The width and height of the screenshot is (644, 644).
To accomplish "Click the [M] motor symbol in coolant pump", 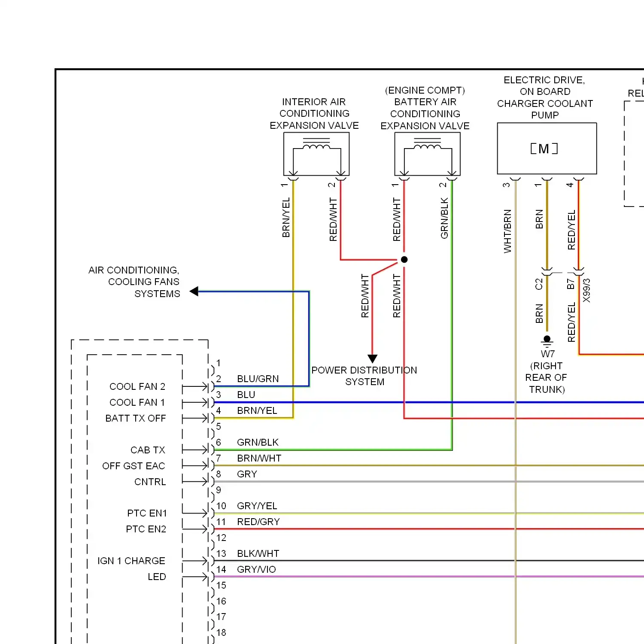I will [544, 149].
